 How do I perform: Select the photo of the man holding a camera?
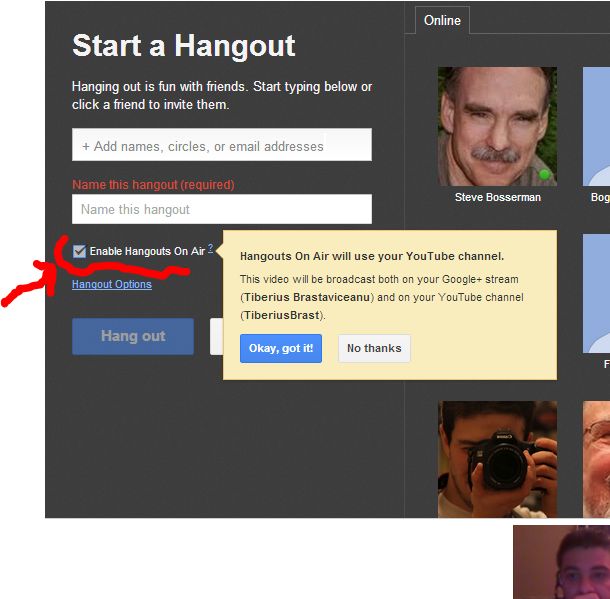[498, 459]
